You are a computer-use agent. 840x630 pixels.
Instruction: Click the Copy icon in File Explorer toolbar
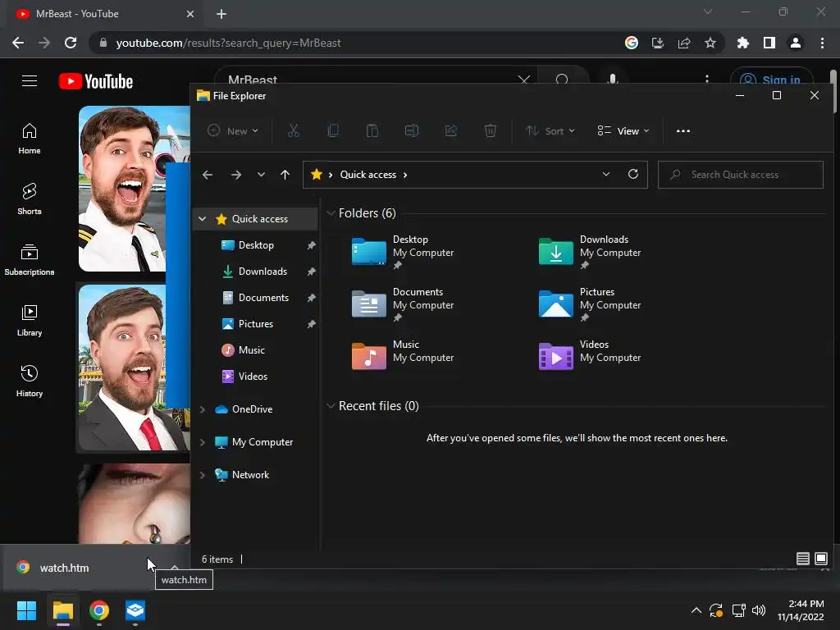point(333,130)
